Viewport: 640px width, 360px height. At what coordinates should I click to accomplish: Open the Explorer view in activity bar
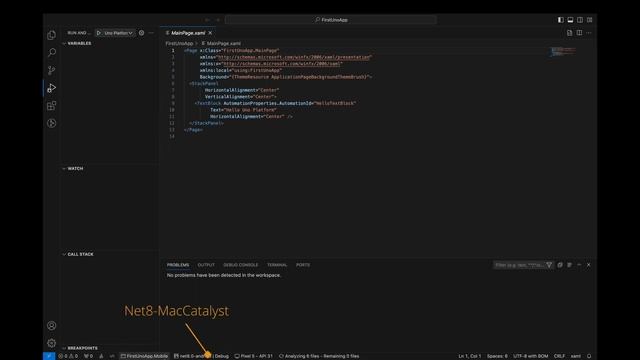click(x=51, y=35)
